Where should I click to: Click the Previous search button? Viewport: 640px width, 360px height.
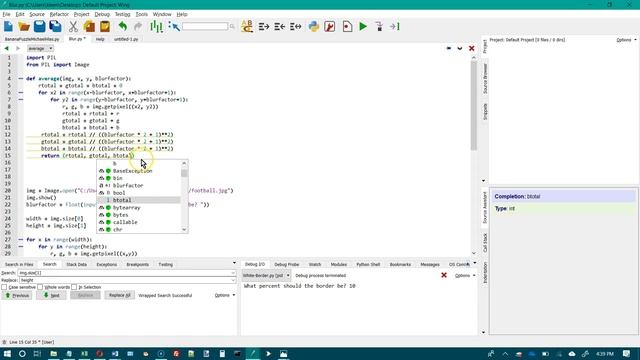pyautogui.click(x=17, y=295)
